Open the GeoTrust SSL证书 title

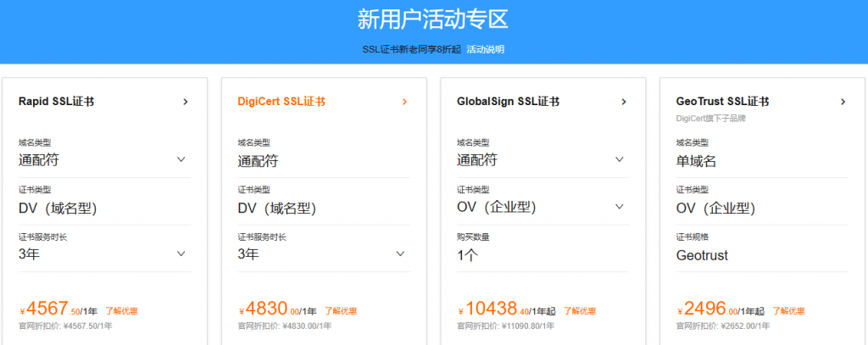click(x=722, y=102)
